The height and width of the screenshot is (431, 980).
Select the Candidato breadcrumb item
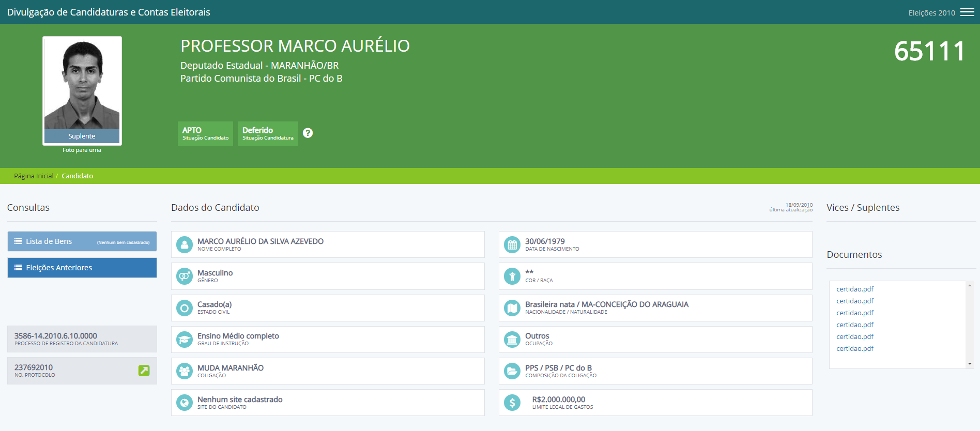click(x=78, y=176)
